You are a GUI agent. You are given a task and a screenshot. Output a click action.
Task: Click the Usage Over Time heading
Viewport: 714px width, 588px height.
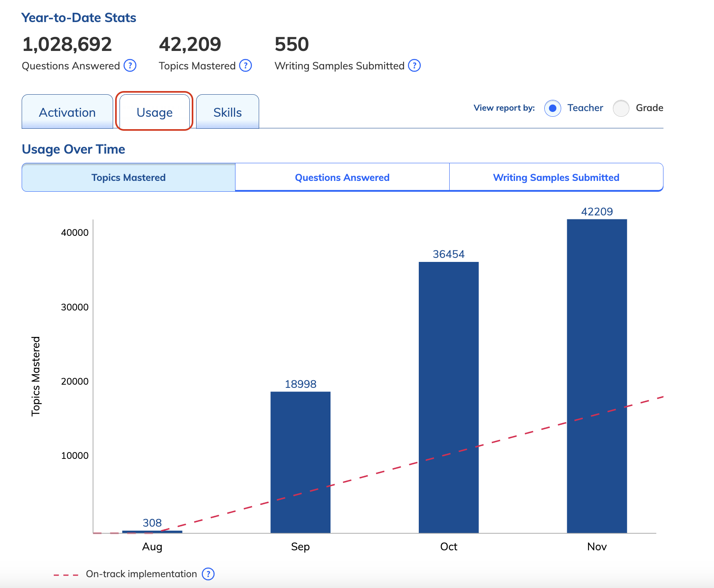point(73,149)
